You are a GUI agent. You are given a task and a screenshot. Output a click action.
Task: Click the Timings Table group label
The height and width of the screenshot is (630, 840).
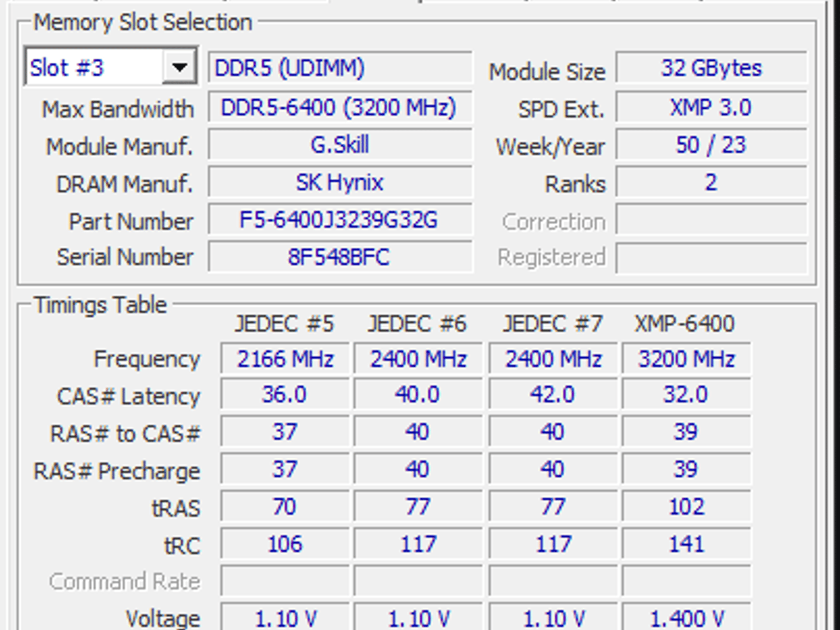coord(100,305)
